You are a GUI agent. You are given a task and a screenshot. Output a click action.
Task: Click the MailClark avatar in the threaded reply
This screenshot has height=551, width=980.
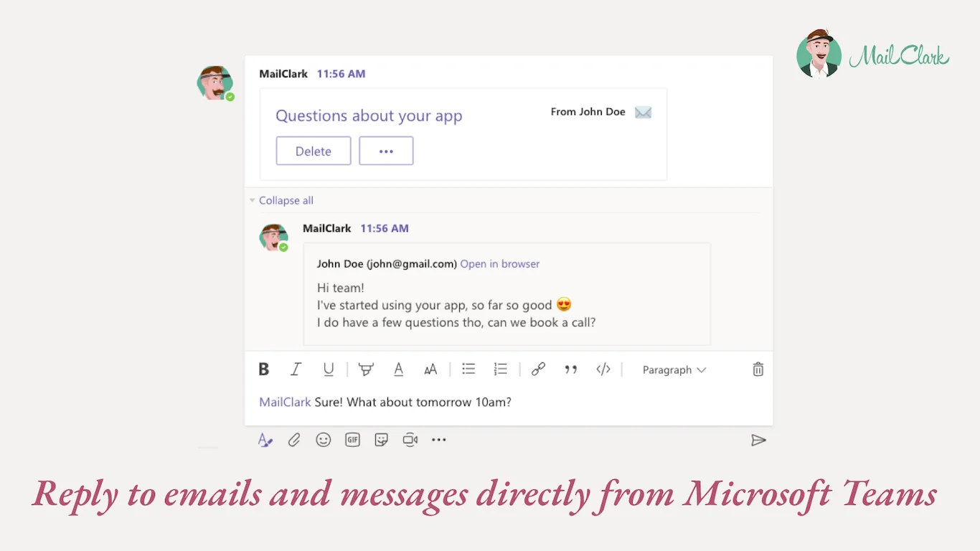[273, 237]
